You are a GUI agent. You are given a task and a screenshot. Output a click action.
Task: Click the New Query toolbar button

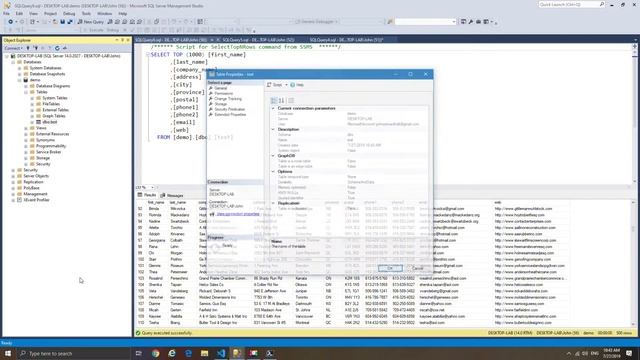[91, 22]
